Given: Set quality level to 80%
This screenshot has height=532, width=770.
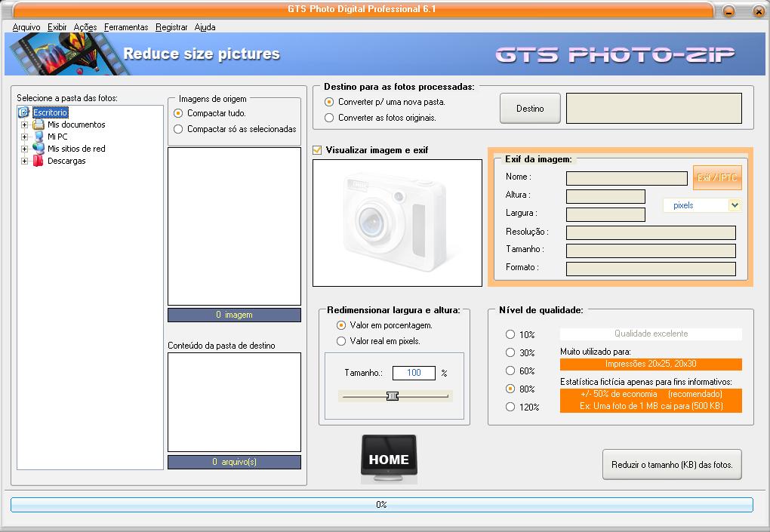Looking at the screenshot, I should pos(510,389).
